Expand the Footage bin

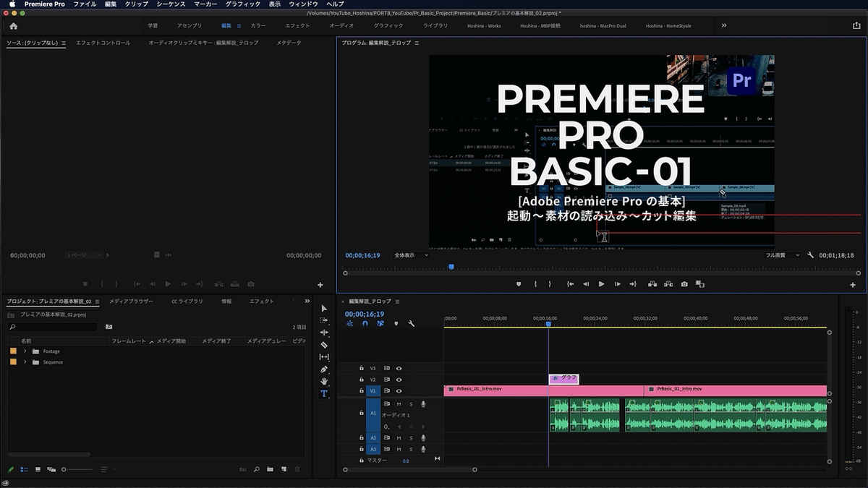tap(25, 351)
